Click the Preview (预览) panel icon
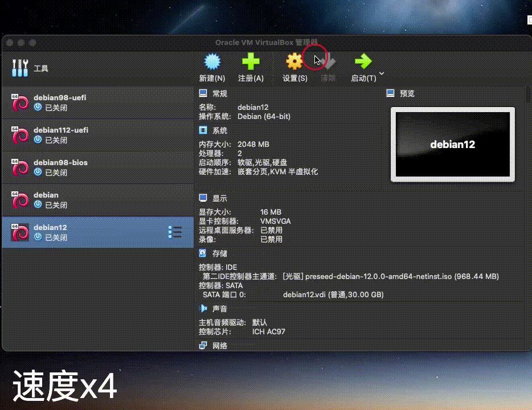Image resolution: width=532 pixels, height=410 pixels. click(391, 93)
